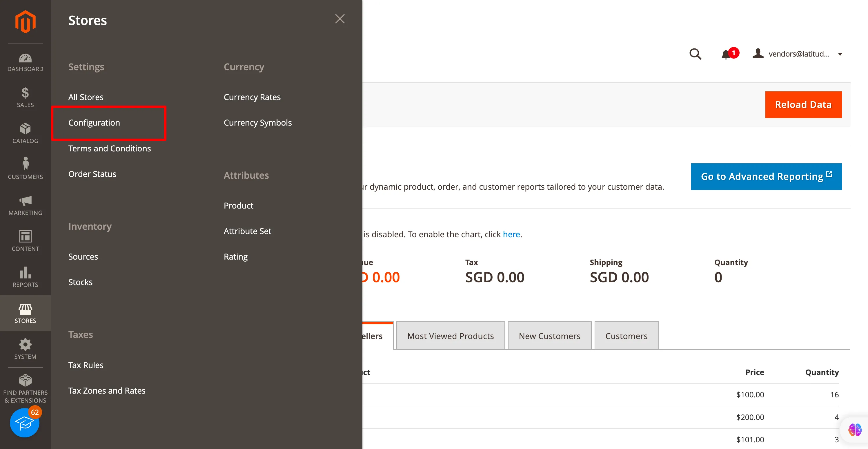Open the Customers sidebar menu

(25, 169)
